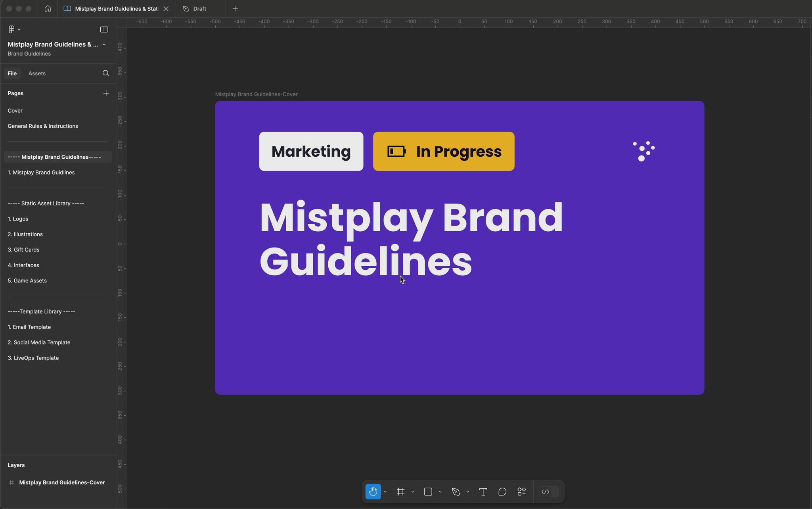Go to the home icon
Image resolution: width=812 pixels, height=509 pixels.
[48, 8]
